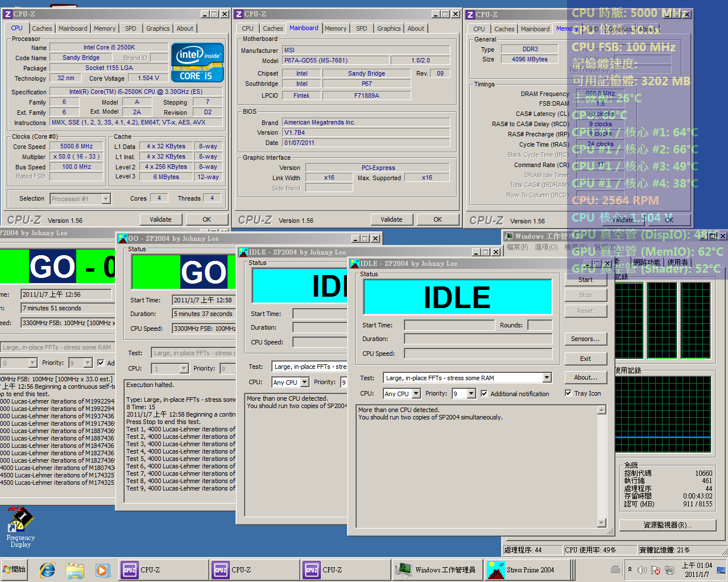Viewport: 728px width, 582px height.
Task: Toggle the cut-off 'Ad' checkbox in the 12:56 SP2004 window
Action: tap(101, 363)
